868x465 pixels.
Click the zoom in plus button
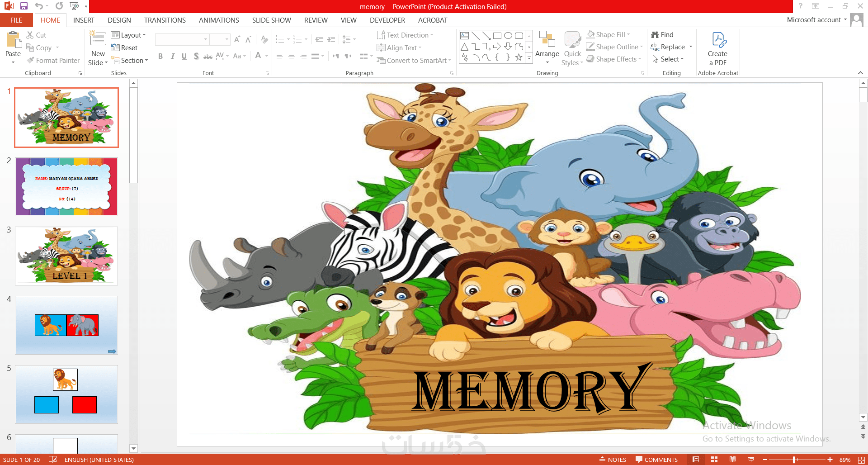830,460
